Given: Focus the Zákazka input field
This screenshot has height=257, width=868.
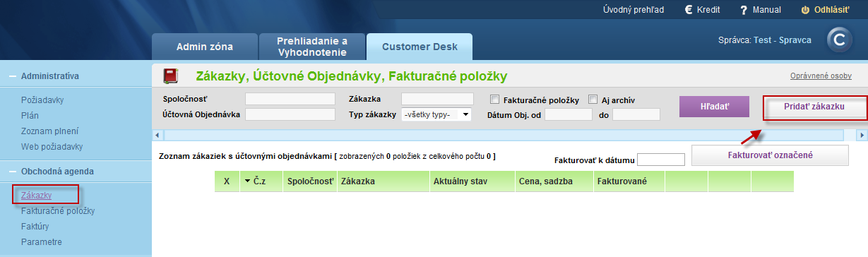Looking at the screenshot, I should coord(437,99).
